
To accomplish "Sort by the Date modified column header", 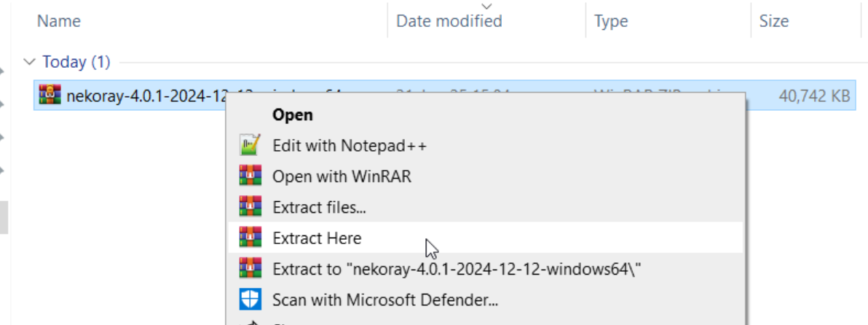I will point(449,22).
